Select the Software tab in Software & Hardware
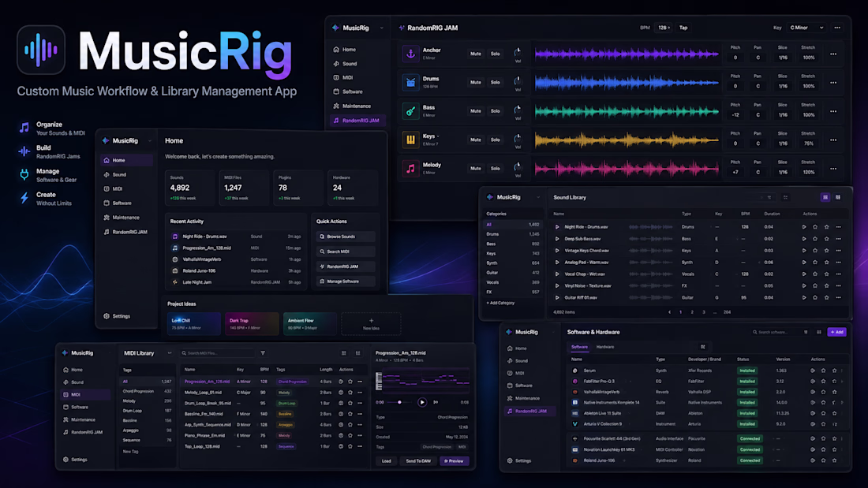 pos(580,347)
